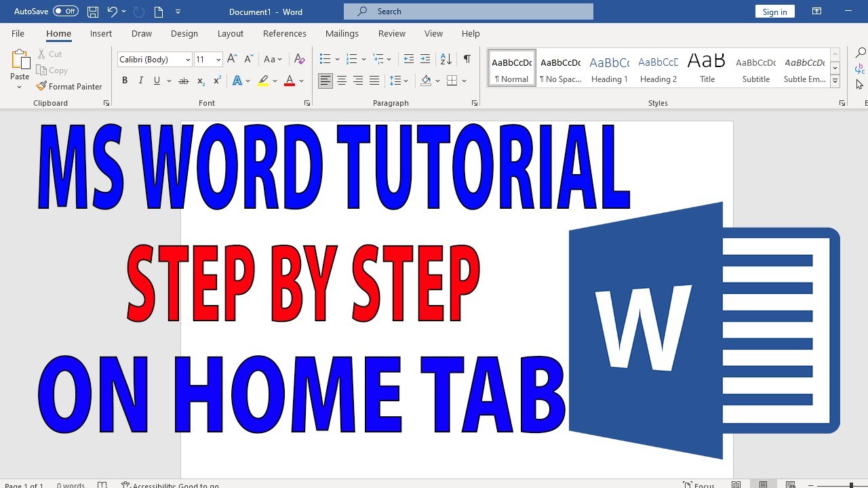
Task: Sort text alphabetically icon
Action: click(446, 60)
